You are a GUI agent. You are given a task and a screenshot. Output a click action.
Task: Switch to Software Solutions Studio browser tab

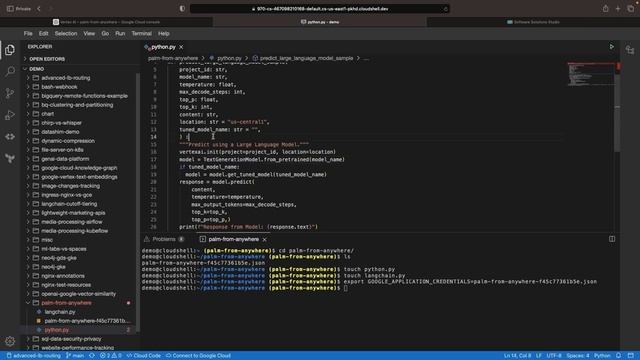coord(533,22)
